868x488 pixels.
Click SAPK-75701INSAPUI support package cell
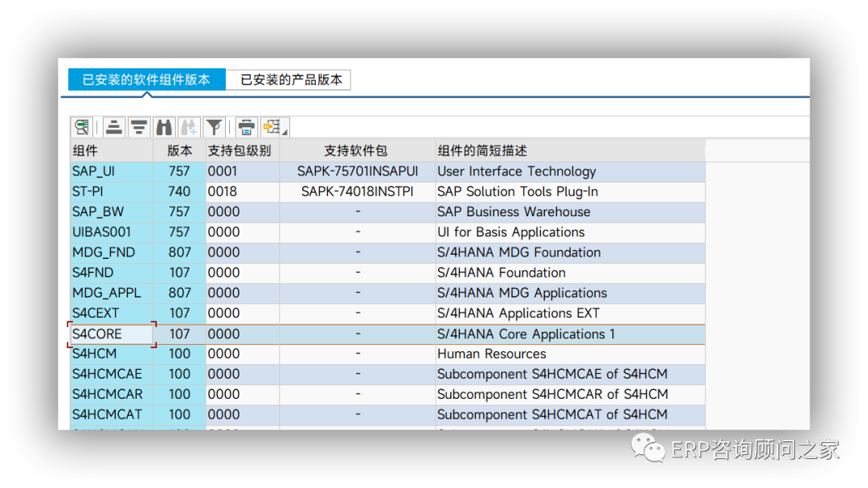tap(358, 171)
